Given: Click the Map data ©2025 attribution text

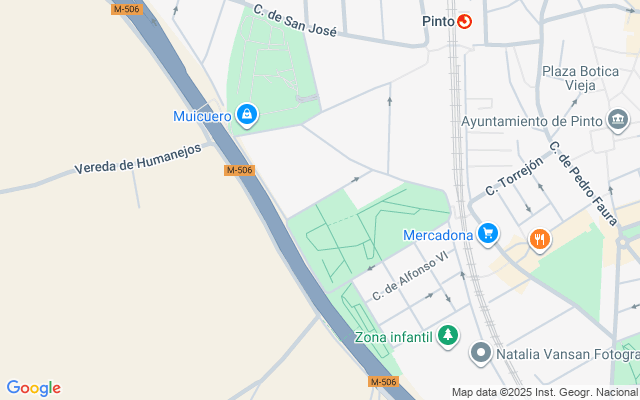Looking at the screenshot, I should tap(544, 393).
